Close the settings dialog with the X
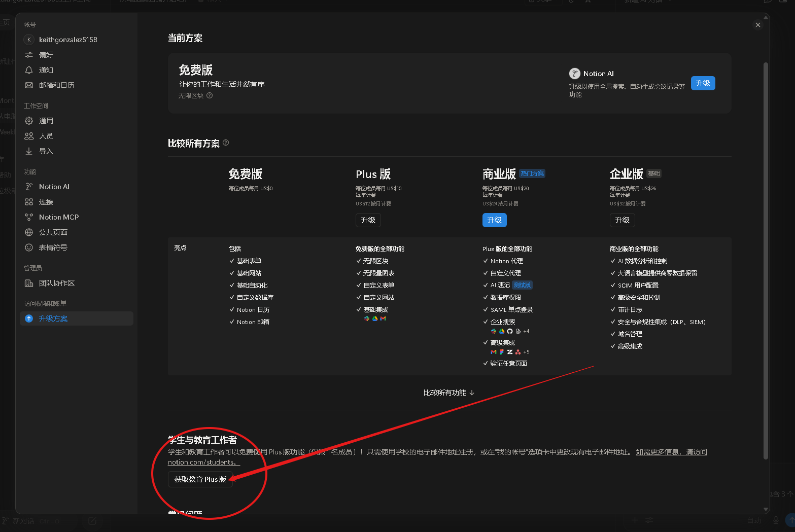The image size is (795, 532). coord(758,25)
